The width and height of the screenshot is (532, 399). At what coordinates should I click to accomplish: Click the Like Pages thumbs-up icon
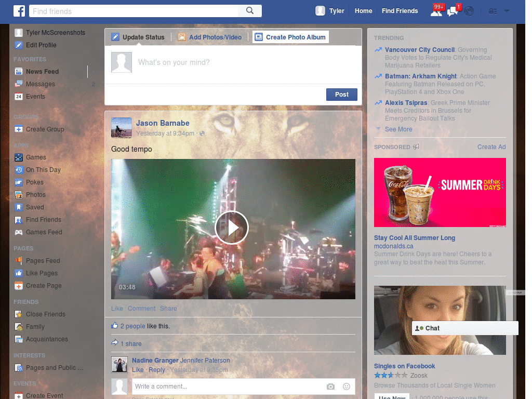point(19,273)
